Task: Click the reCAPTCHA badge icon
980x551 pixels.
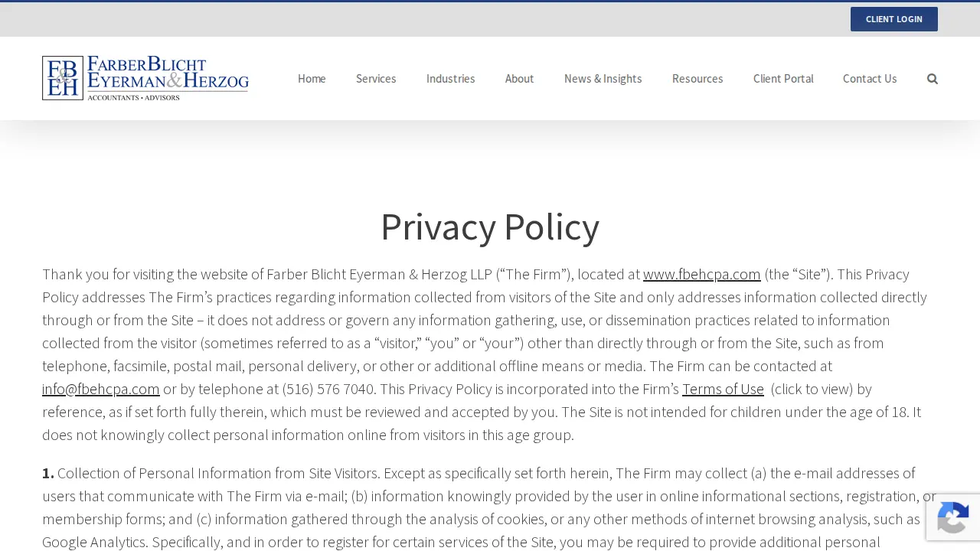Action: [952, 518]
